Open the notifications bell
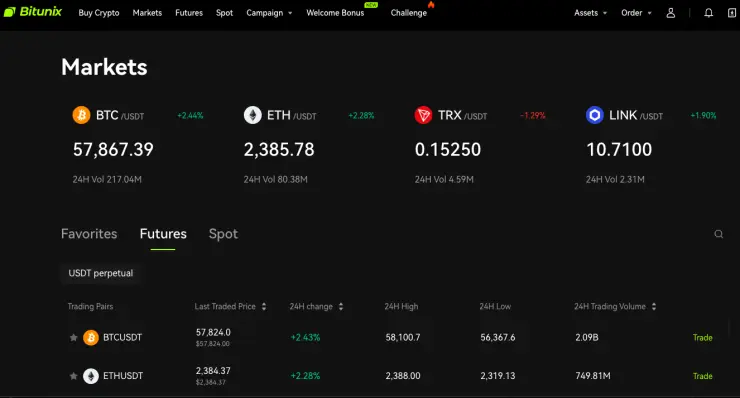 708,13
